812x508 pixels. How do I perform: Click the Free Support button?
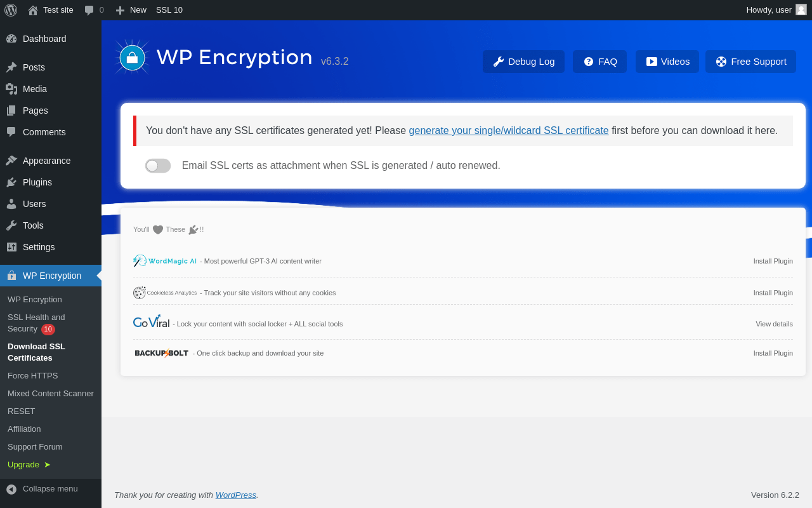click(750, 62)
